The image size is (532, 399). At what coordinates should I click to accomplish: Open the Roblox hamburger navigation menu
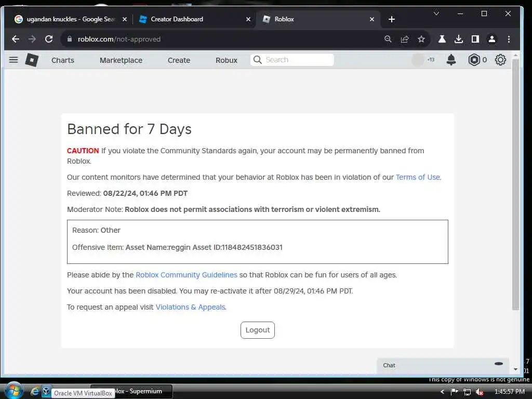[13, 60]
